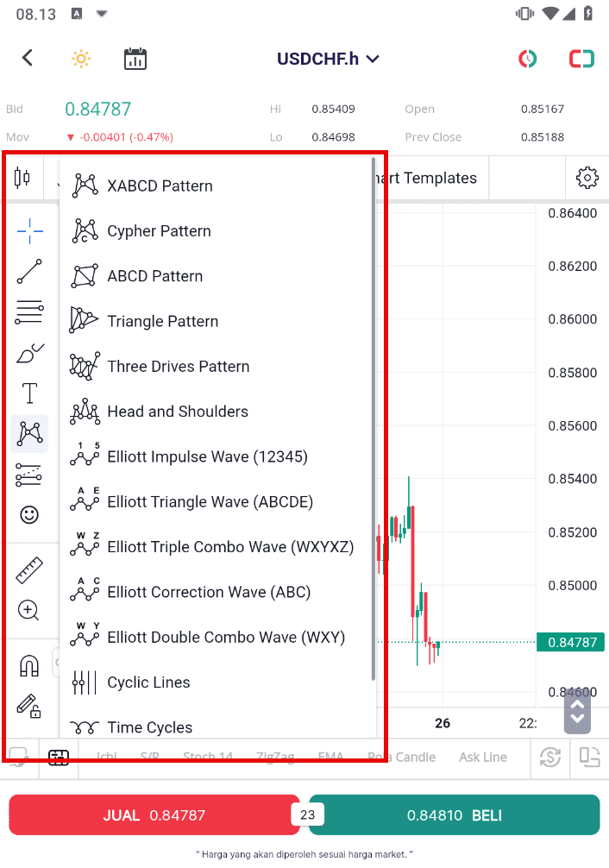The height and width of the screenshot is (868, 609).
Task: Expand the USDCHF.h symbol dropdown
Action: point(328,59)
